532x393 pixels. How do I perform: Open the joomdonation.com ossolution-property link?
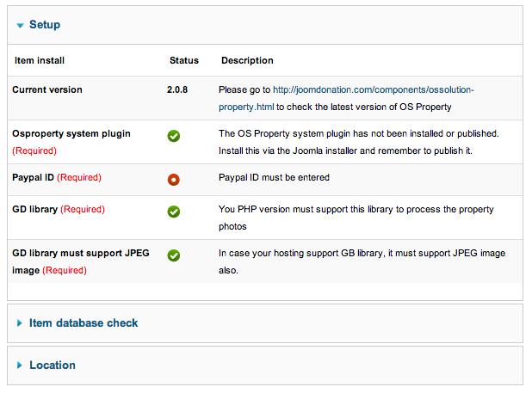point(373,89)
